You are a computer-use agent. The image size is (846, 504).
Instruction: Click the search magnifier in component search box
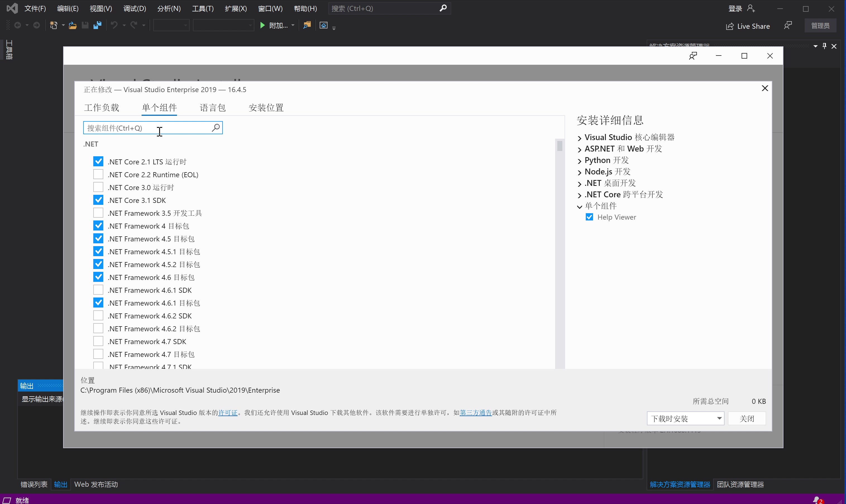216,128
